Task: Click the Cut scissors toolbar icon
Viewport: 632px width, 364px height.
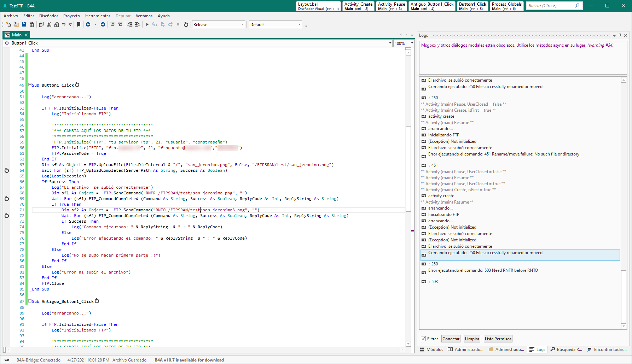Action: pos(49,24)
